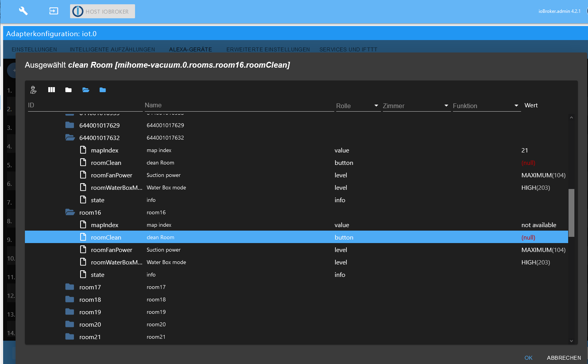Switch to SERVICES UND IFTTT tab
The width and height of the screenshot is (588, 364).
[x=348, y=49]
